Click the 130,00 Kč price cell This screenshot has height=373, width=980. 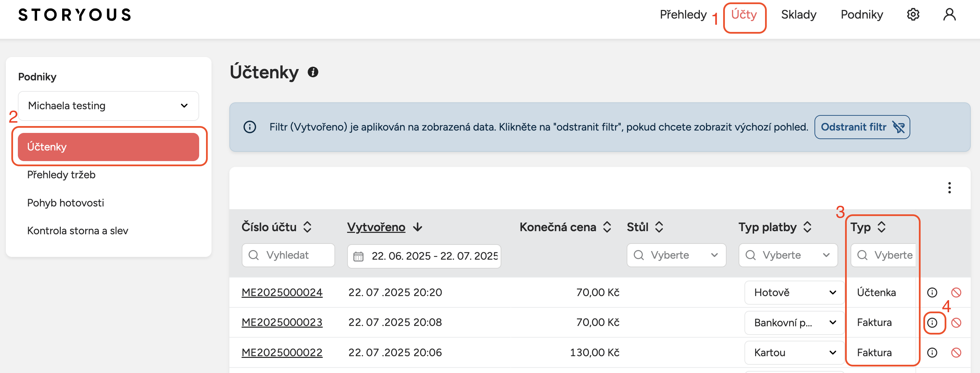595,352
